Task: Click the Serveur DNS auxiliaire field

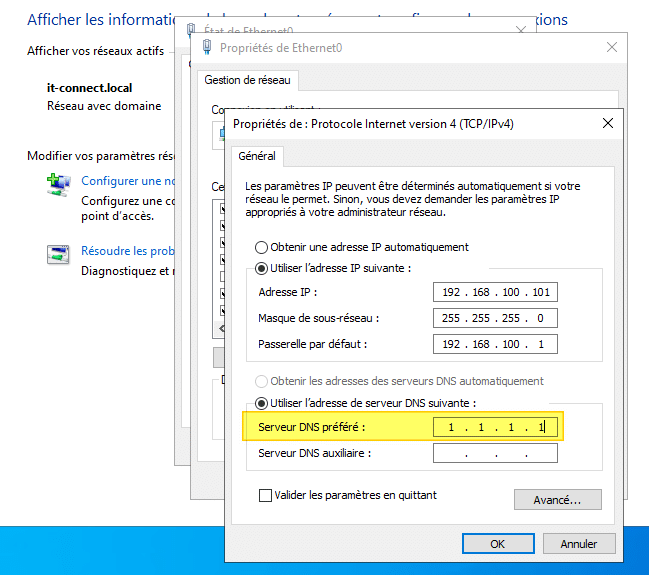Action: 495,453
